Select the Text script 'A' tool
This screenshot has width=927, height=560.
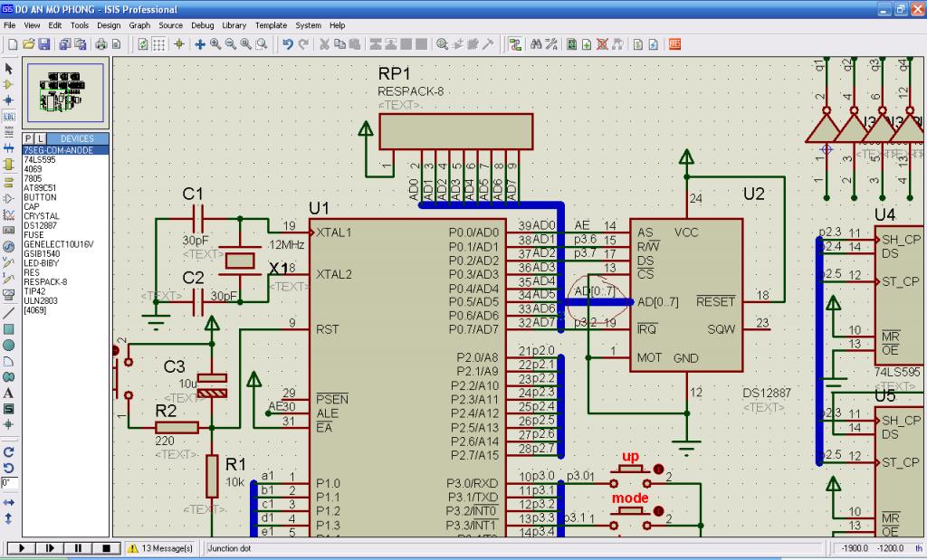[9, 393]
